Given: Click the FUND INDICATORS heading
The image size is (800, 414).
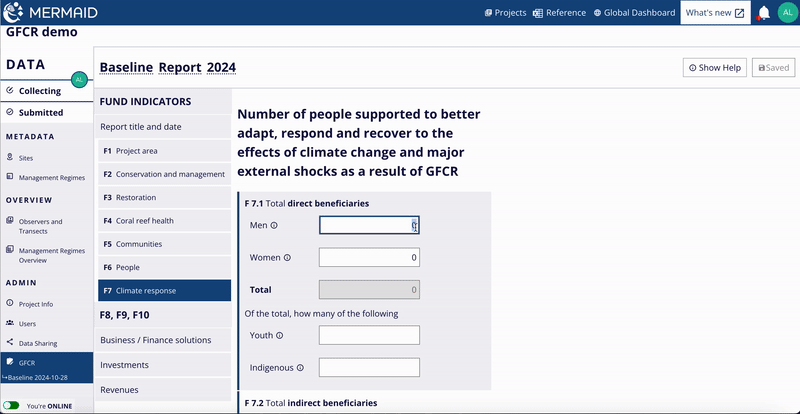Looking at the screenshot, I should click(145, 102).
